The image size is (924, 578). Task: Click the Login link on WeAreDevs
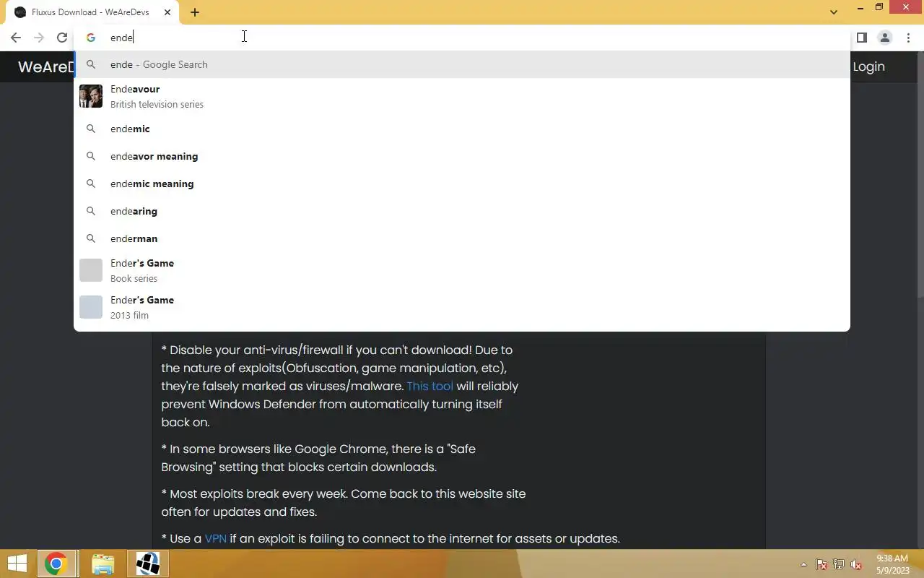pyautogui.click(x=868, y=66)
